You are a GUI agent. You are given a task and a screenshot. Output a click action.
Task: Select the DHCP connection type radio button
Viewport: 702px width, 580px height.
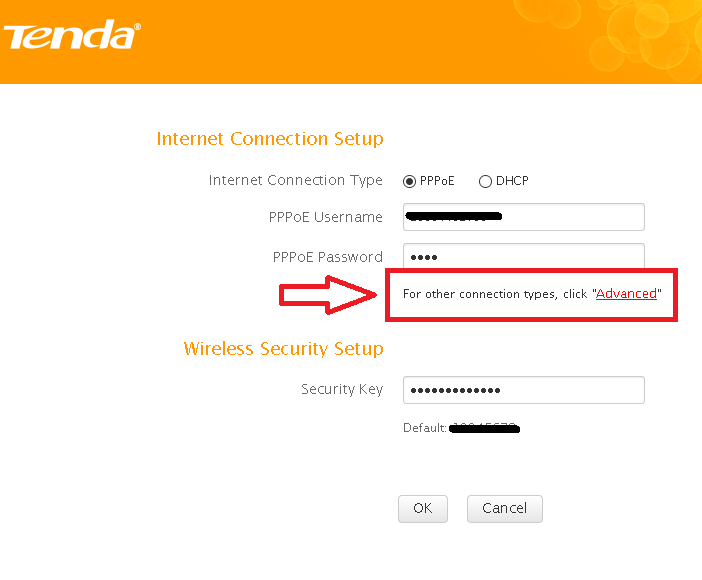click(486, 181)
